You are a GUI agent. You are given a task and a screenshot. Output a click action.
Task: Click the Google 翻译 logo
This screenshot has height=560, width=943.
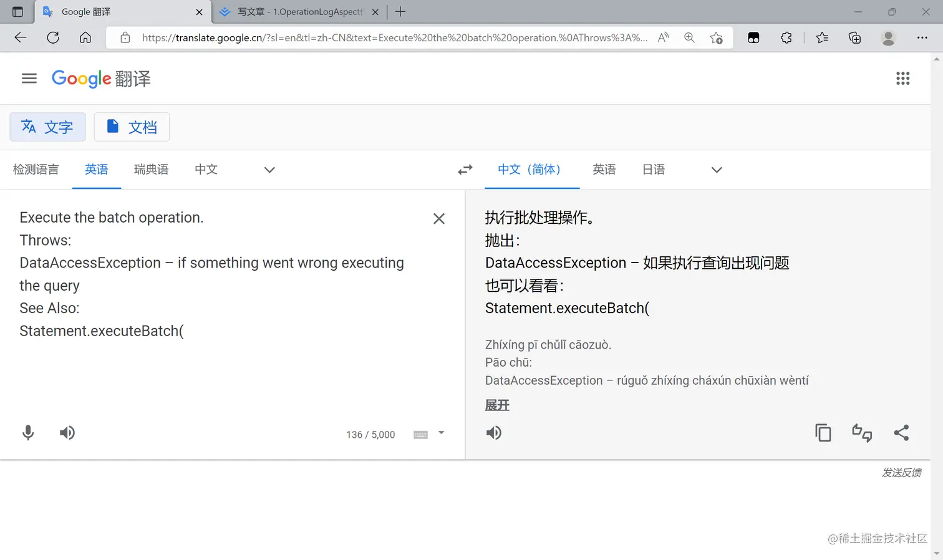click(101, 79)
